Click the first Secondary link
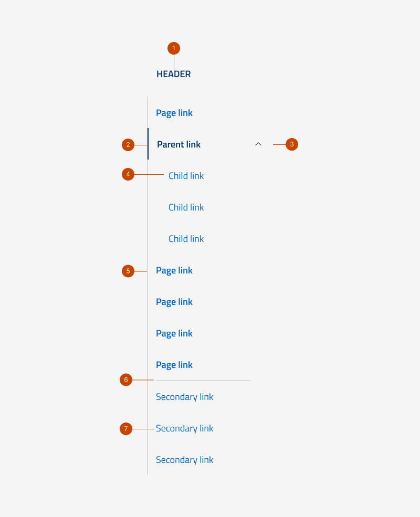This screenshot has width=420, height=517. 184,397
